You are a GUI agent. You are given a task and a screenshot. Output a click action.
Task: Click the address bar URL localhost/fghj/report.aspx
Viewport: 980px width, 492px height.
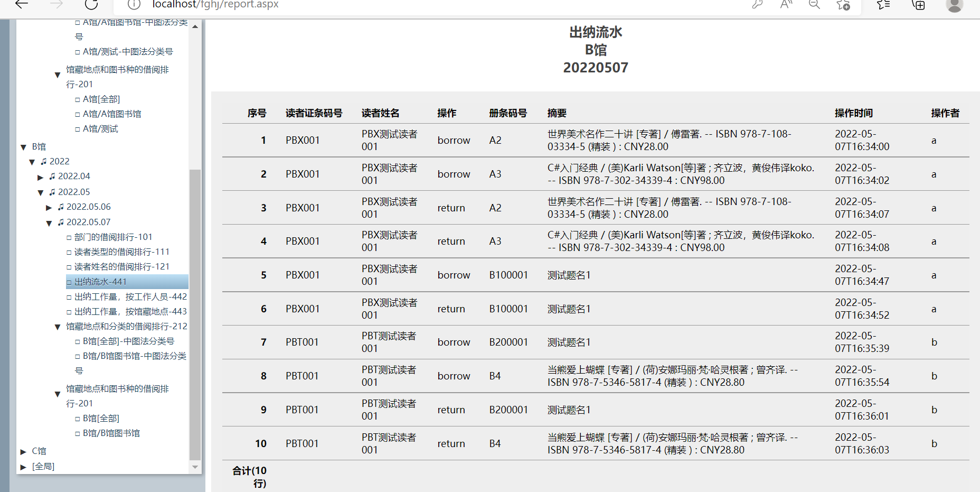(215, 4)
